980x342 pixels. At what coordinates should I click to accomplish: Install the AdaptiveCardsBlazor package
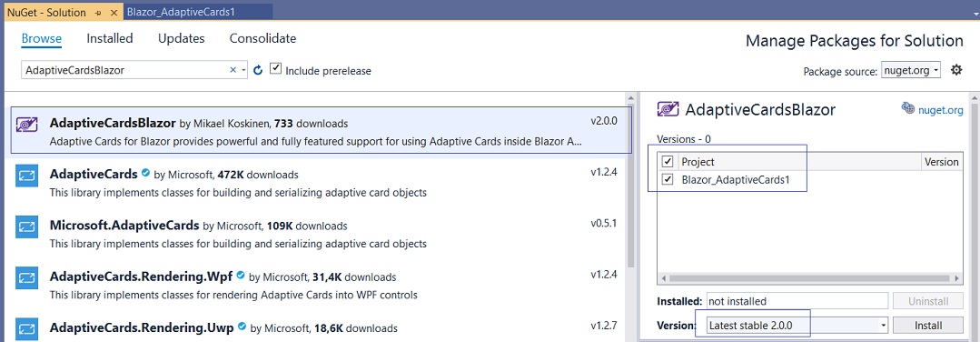[927, 326]
